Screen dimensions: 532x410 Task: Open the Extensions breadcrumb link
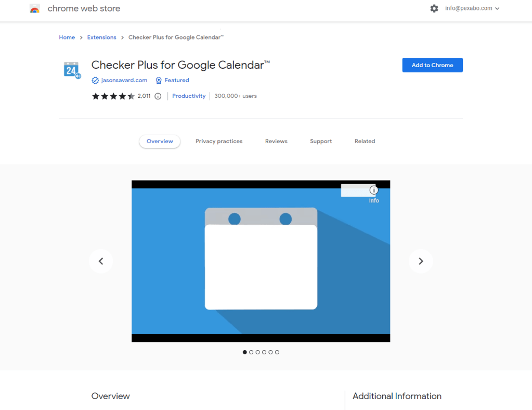coord(101,37)
